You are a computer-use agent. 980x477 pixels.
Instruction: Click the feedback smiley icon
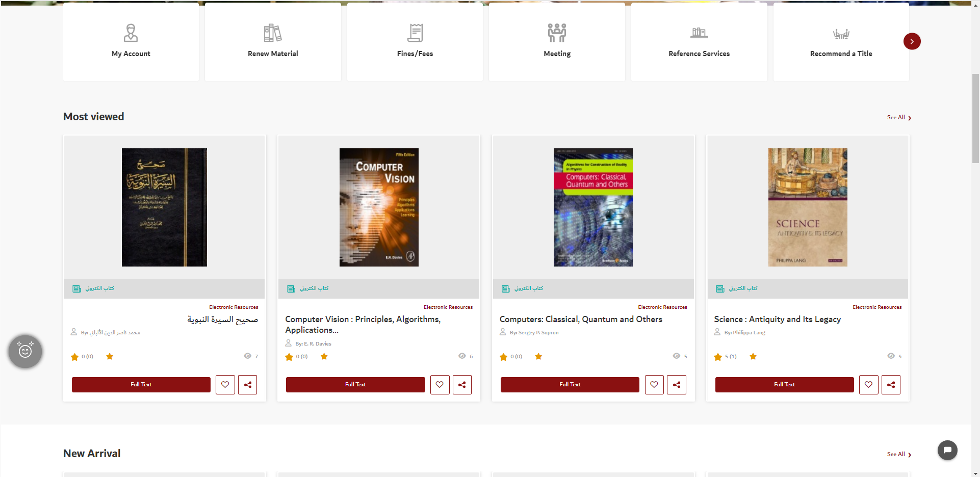(25, 351)
